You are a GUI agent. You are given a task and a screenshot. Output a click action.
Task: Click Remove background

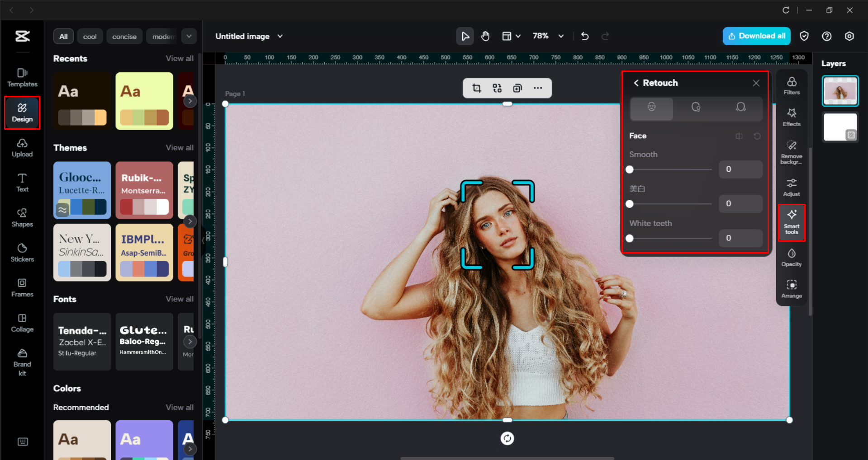[x=791, y=151]
